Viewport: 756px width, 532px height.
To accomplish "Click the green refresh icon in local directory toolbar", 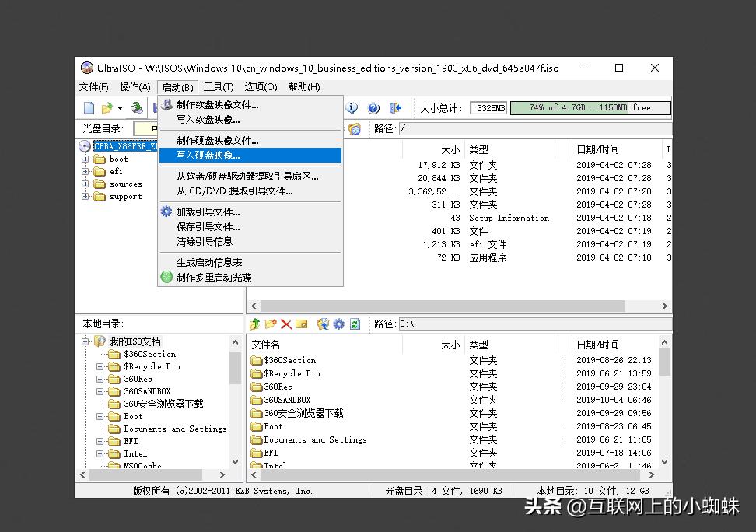I will [x=353, y=324].
